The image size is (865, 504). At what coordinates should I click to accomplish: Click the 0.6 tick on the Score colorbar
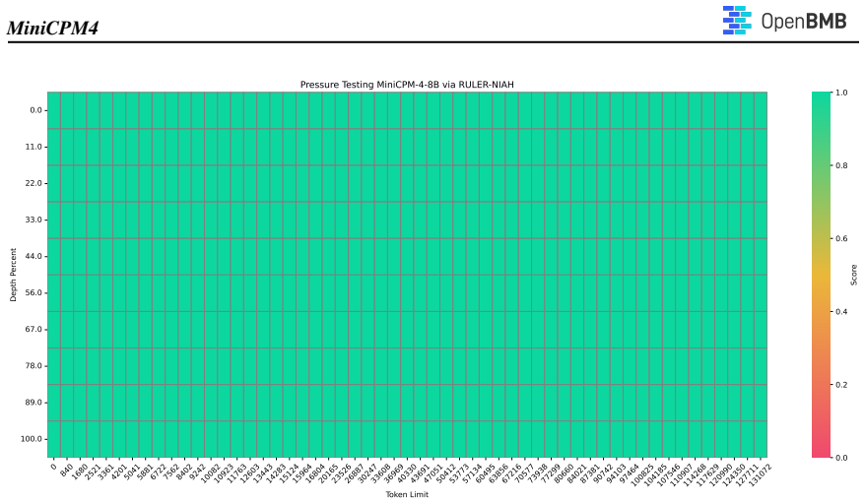pyautogui.click(x=841, y=239)
